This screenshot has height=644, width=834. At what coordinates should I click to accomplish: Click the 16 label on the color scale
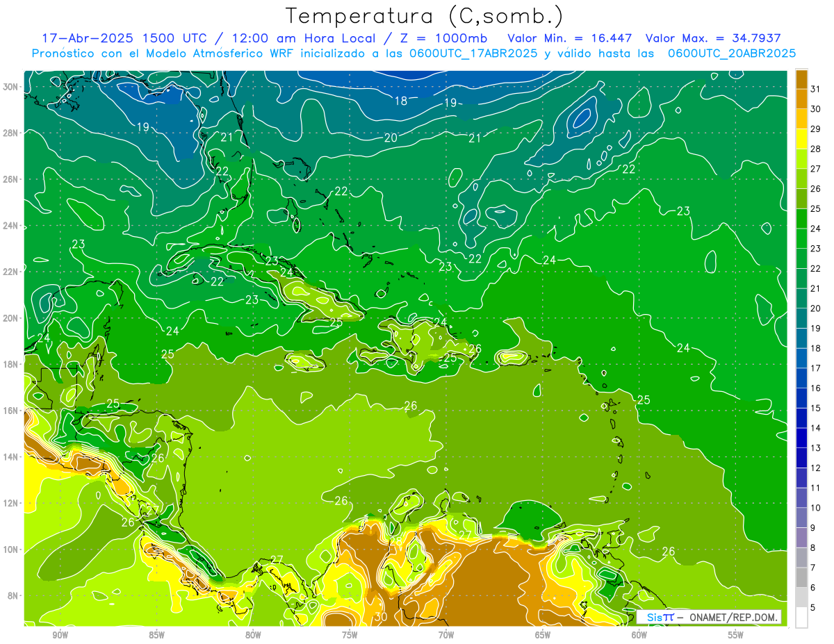pyautogui.click(x=817, y=388)
